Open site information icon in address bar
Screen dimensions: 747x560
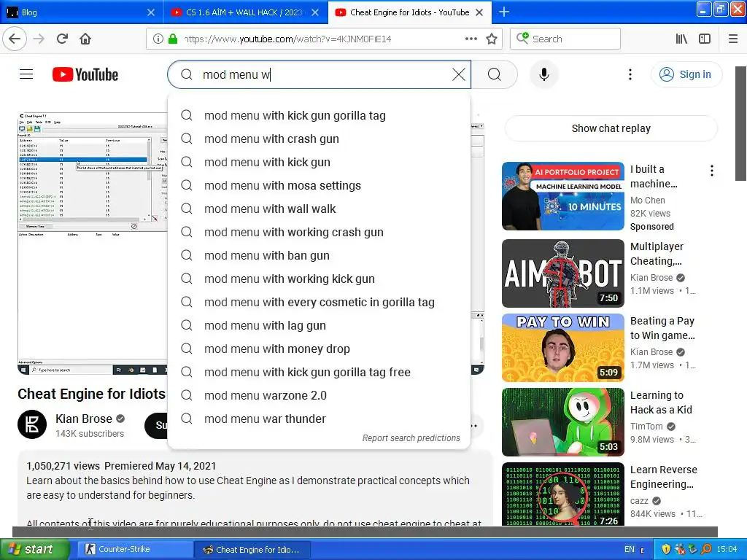click(158, 39)
